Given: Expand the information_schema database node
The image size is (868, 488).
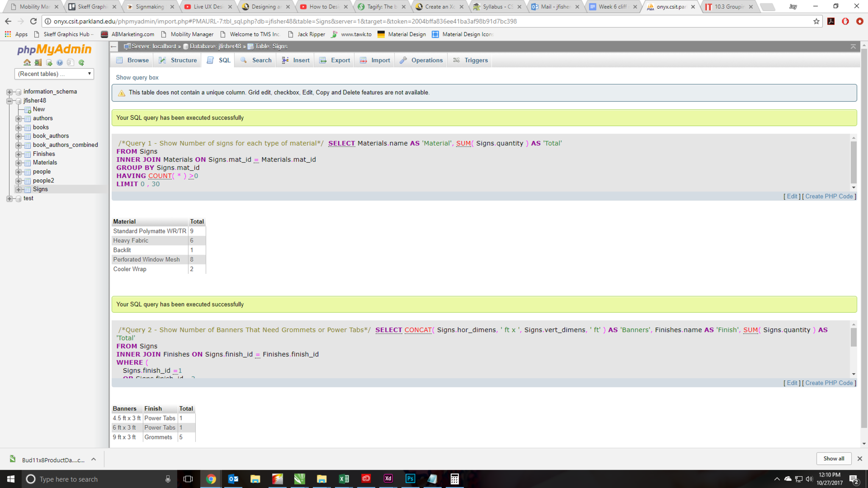Looking at the screenshot, I should click(x=9, y=92).
